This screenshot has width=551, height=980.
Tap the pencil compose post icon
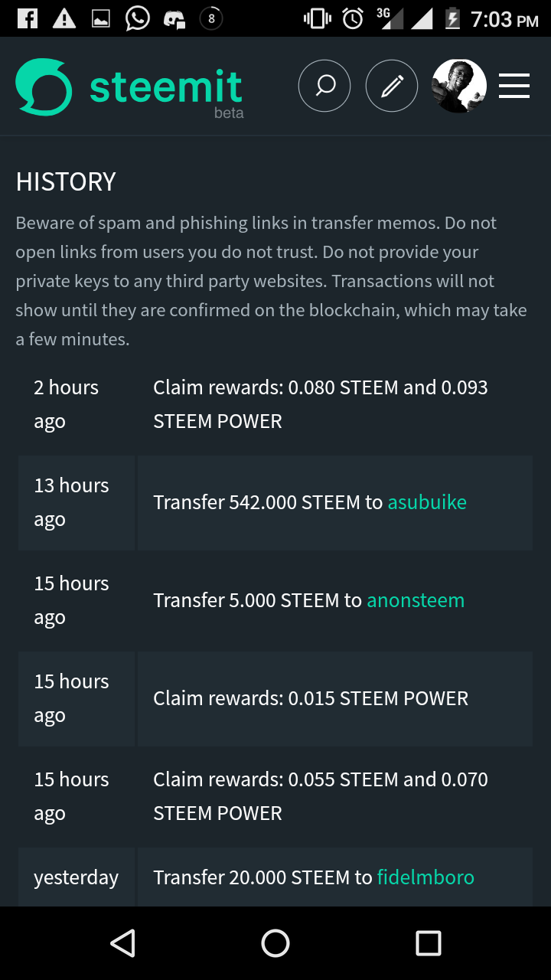pos(392,87)
